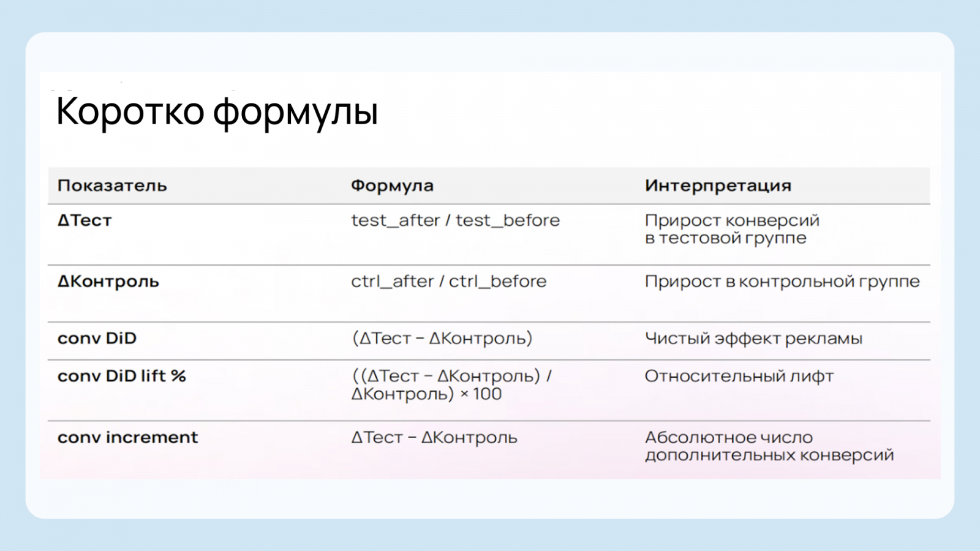Click 'Чистый эффект рекламы' interpretation

753,339
